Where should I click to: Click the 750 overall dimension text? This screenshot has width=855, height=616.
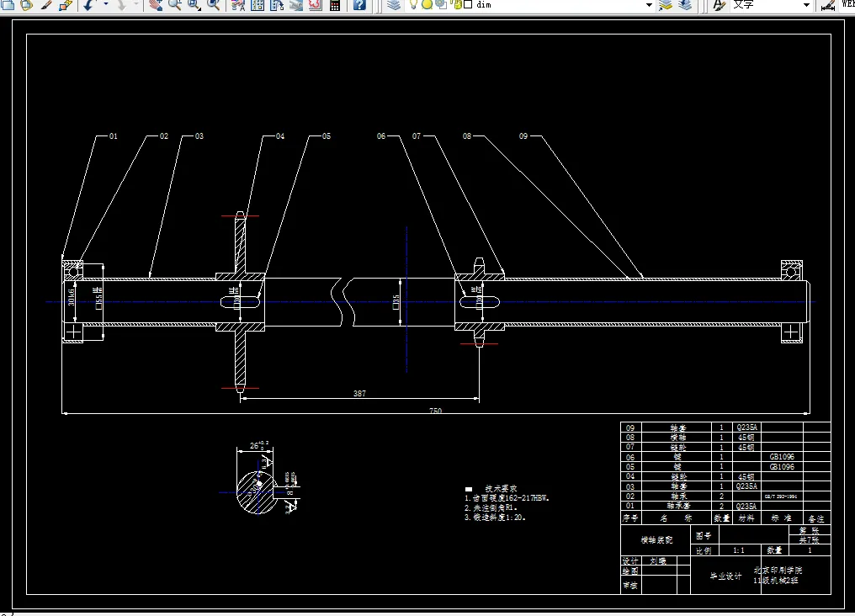pos(436,411)
